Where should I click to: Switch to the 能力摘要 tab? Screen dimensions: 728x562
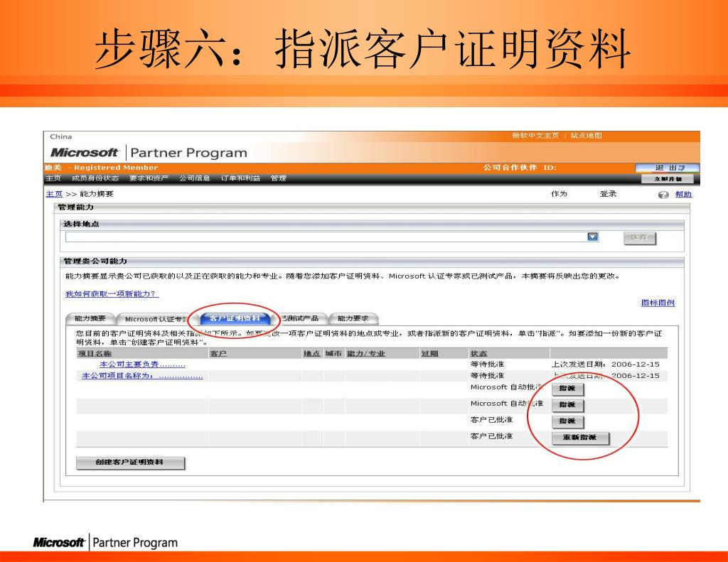(90, 318)
